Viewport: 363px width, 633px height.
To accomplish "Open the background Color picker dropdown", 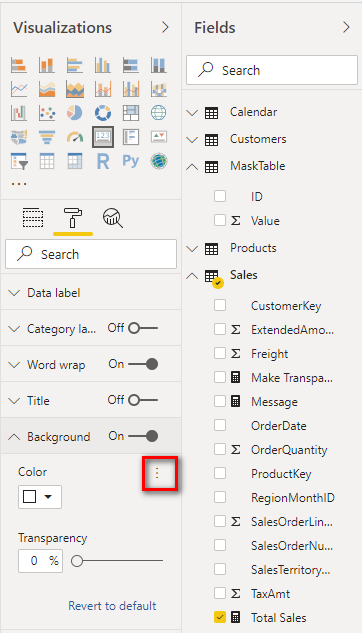I will pos(40,497).
